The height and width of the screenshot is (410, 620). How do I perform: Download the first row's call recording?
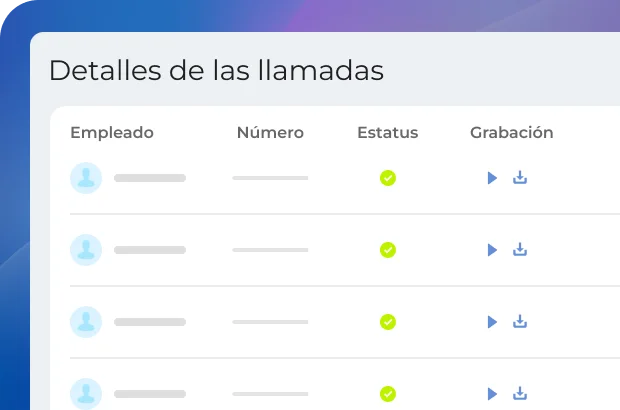tap(520, 178)
